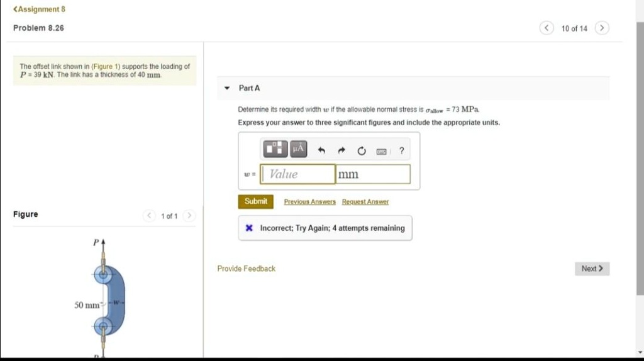Click the scrollbar down arrow
The height and width of the screenshot is (361, 644).
640,352
